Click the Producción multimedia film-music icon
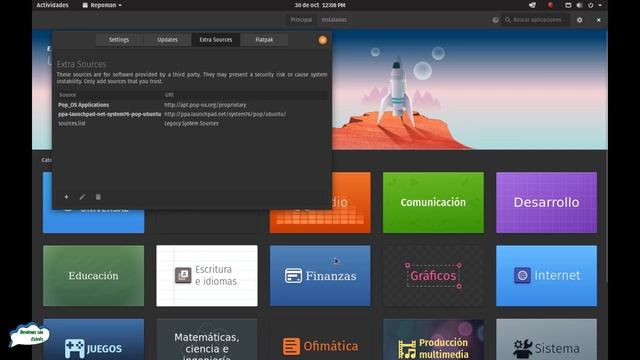 coord(407,349)
